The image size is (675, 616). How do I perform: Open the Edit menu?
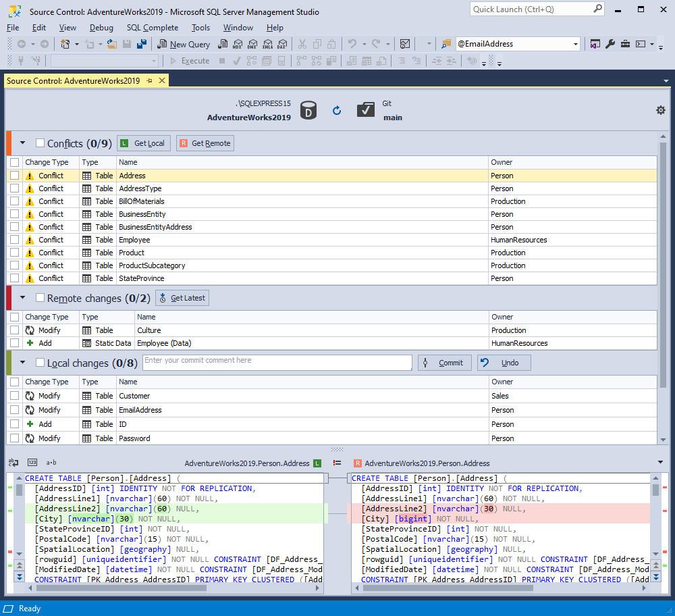pyautogui.click(x=38, y=28)
